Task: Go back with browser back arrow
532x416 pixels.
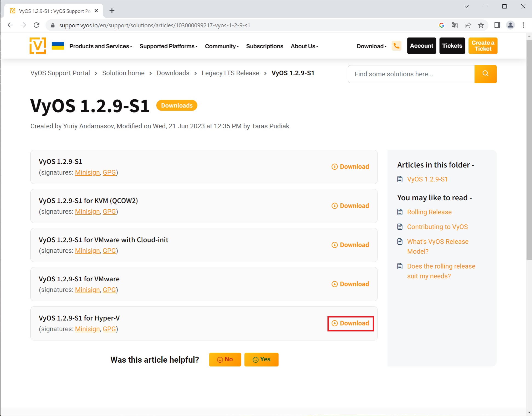Action: (10, 25)
